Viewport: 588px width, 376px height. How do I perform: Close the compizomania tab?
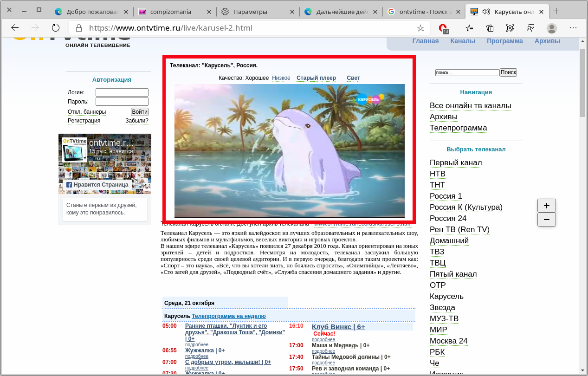click(209, 12)
